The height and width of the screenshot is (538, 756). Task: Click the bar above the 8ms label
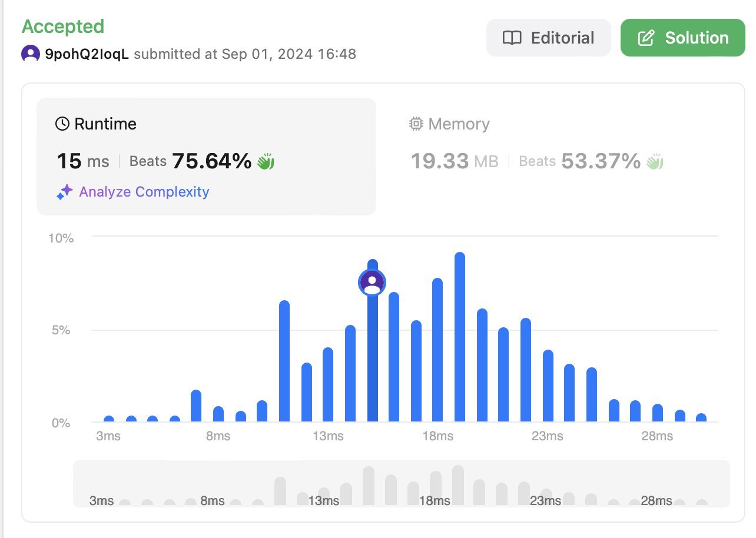218,414
